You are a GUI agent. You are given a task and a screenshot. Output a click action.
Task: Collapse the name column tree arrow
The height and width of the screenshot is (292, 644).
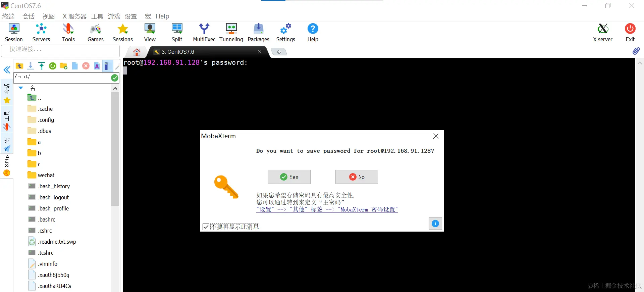point(21,88)
